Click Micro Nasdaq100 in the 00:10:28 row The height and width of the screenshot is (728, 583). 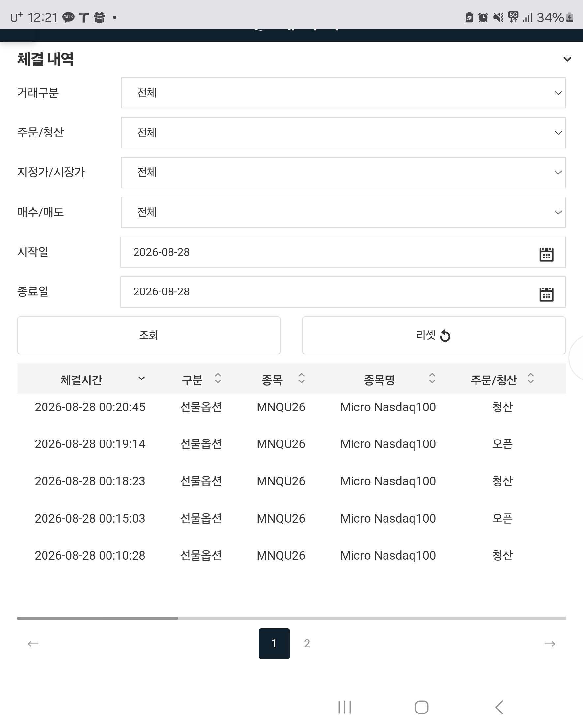(388, 556)
